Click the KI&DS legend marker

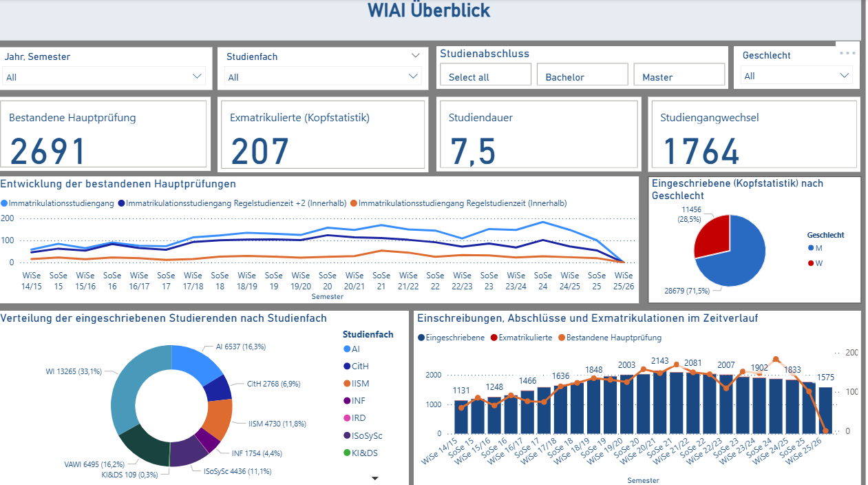point(348,453)
